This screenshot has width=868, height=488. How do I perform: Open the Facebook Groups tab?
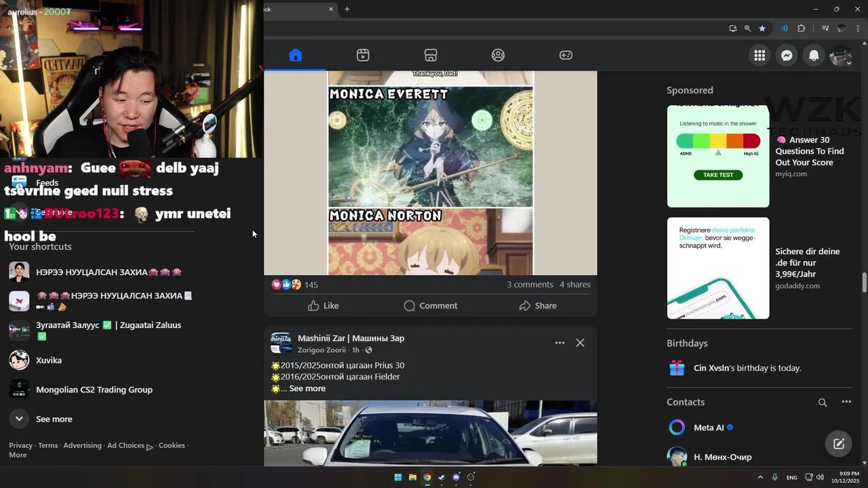[498, 56]
